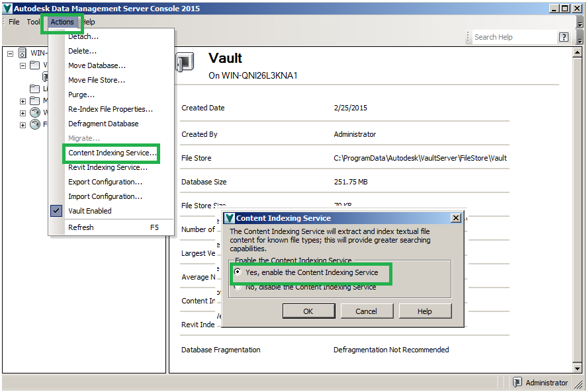Open Content Indexing Service... menu item
This screenshot has height=392, width=587.
pos(112,153)
